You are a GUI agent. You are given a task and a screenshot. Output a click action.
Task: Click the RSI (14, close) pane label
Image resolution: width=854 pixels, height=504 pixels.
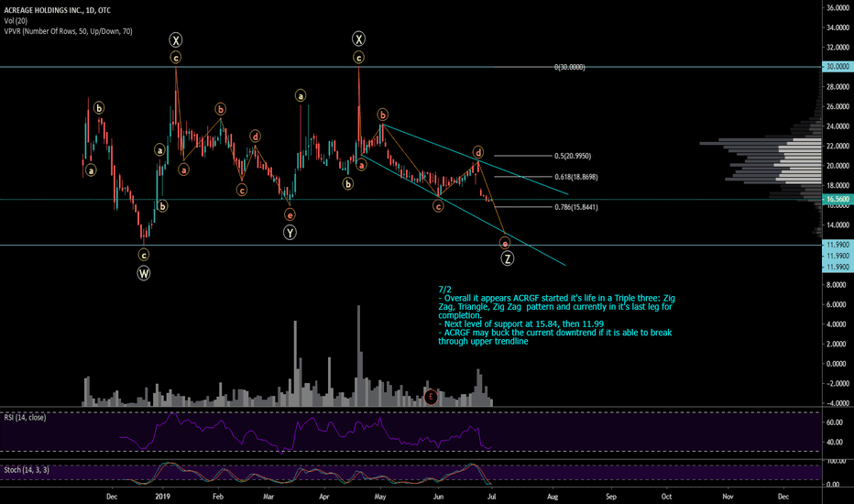[25, 417]
